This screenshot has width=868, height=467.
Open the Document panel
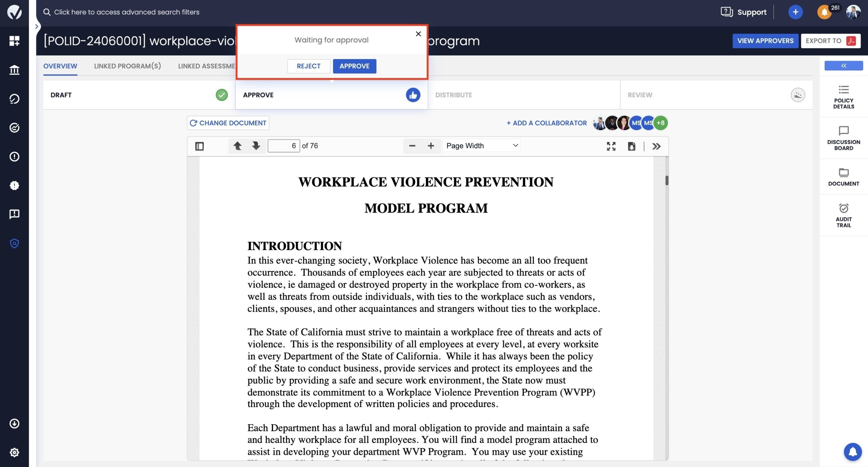[x=844, y=177]
